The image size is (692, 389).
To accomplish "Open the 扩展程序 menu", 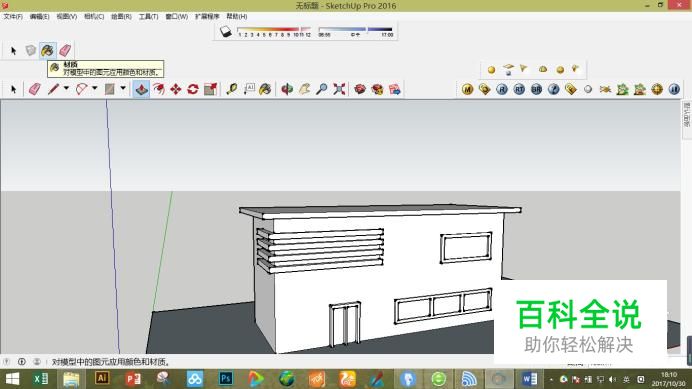I will pos(207,16).
